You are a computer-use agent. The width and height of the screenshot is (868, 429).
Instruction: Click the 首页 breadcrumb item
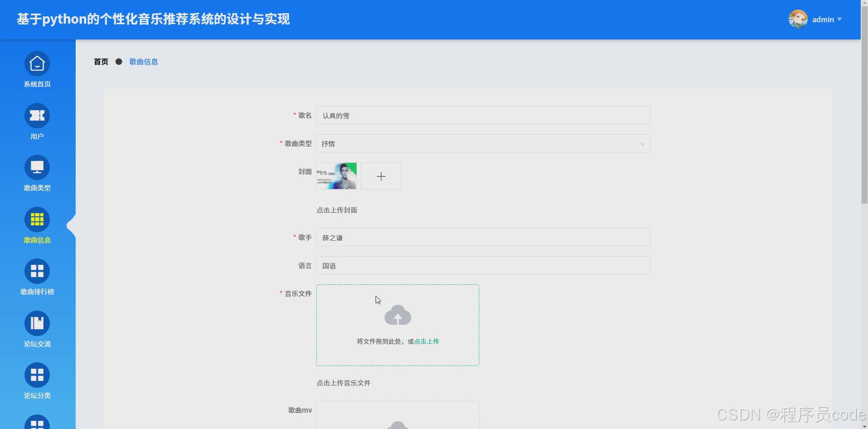101,62
